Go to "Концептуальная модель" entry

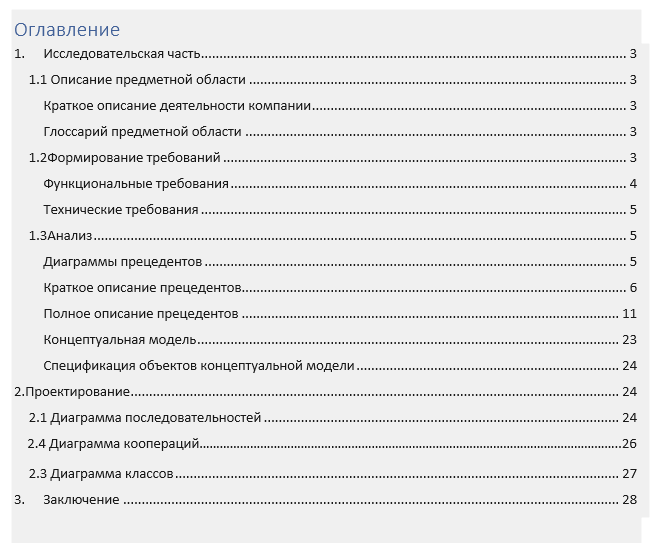click(x=120, y=340)
